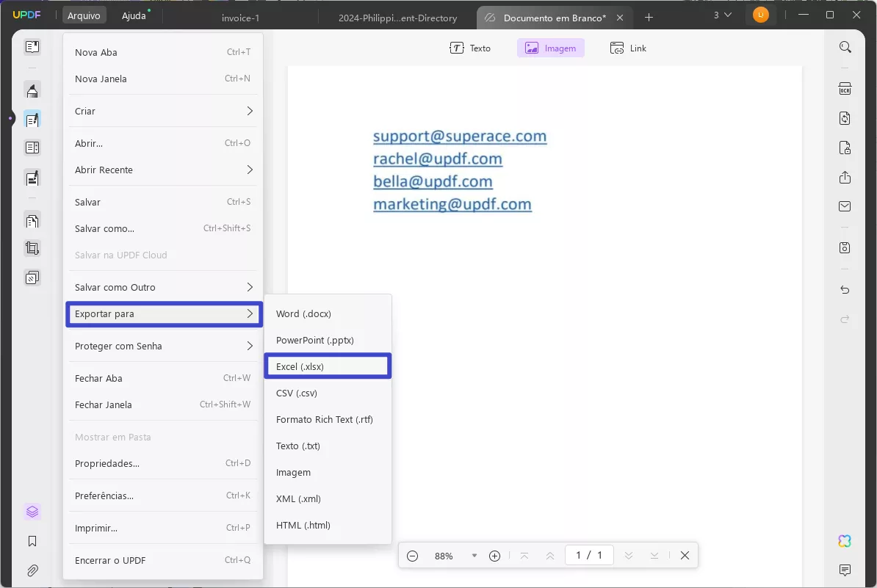Select Salvar como... menu entry
The height and width of the screenshot is (588, 877).
[x=163, y=228]
